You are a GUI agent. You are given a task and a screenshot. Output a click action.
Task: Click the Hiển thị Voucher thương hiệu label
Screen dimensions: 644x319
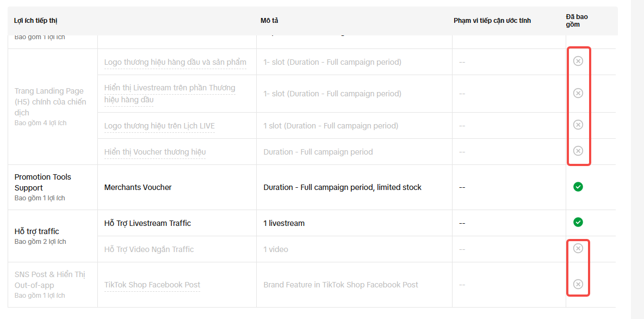(x=155, y=152)
